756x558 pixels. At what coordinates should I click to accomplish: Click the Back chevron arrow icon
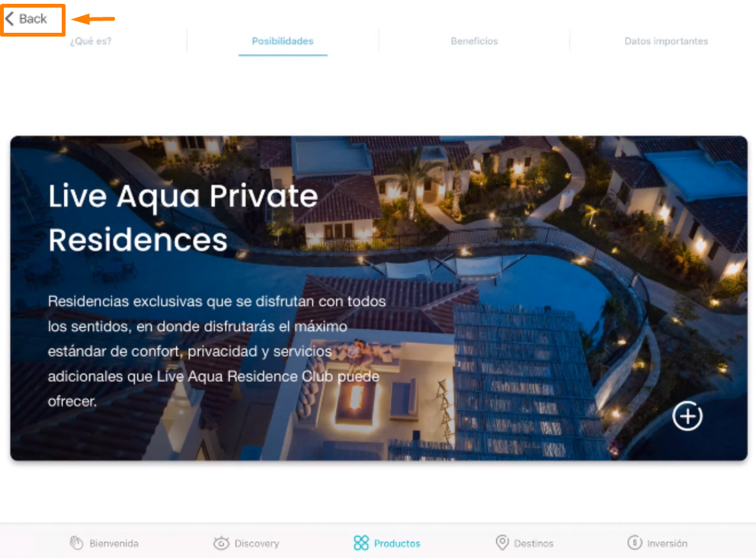[10, 19]
